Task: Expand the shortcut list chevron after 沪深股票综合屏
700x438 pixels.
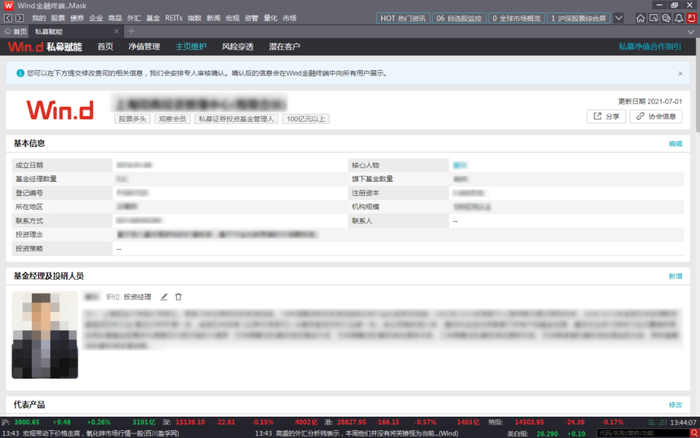Action: pyautogui.click(x=618, y=18)
